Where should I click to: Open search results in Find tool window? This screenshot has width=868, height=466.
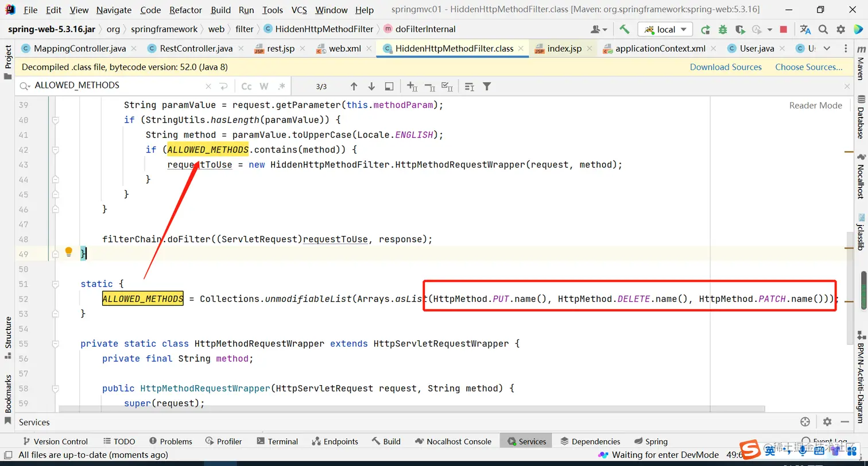[389, 86]
